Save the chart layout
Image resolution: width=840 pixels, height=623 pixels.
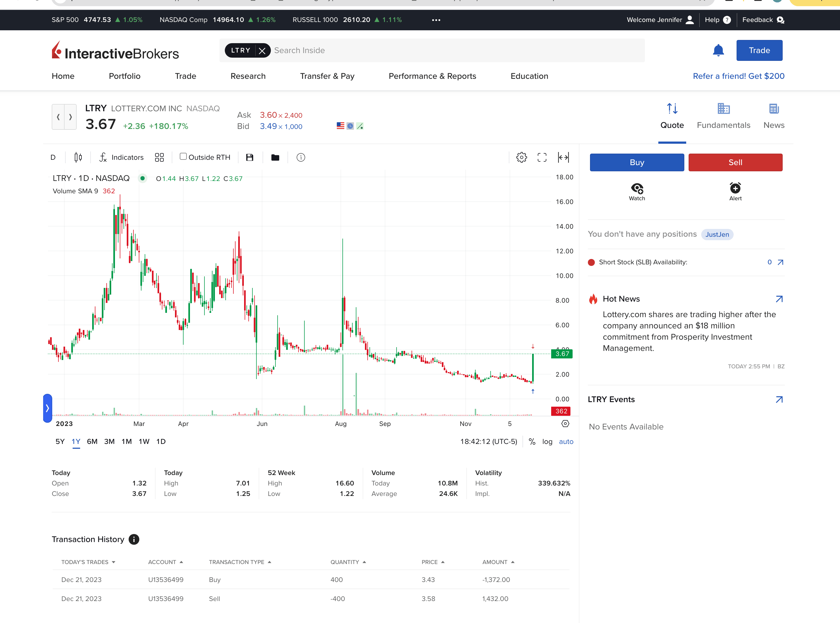click(249, 157)
